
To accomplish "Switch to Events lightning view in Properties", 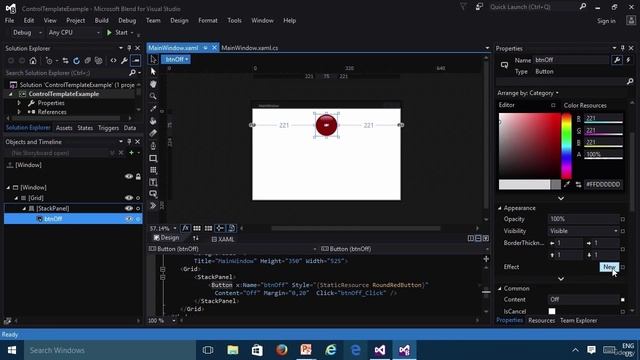I will click(x=629, y=60).
